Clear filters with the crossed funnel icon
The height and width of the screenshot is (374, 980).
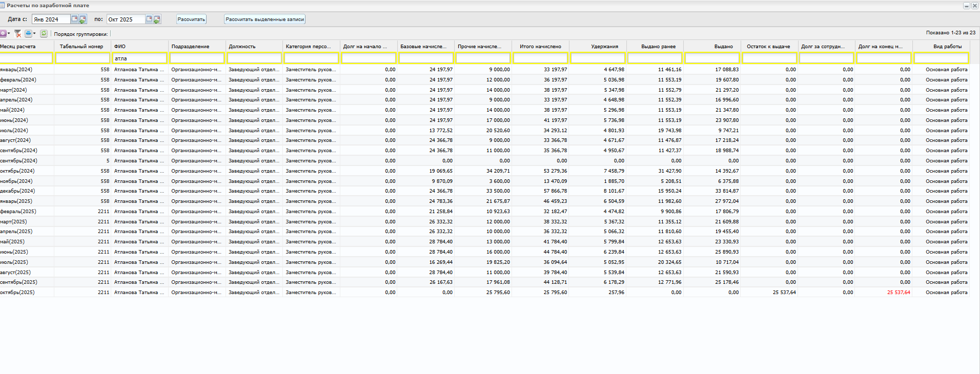[17, 34]
